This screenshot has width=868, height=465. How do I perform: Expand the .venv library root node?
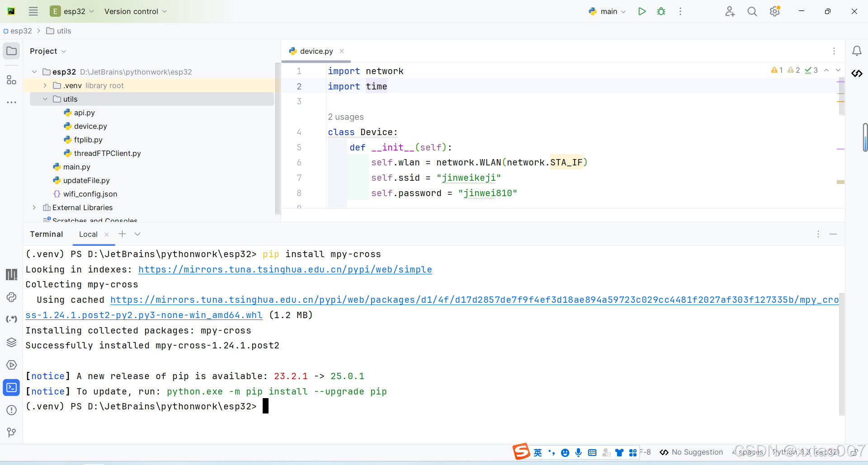point(44,85)
